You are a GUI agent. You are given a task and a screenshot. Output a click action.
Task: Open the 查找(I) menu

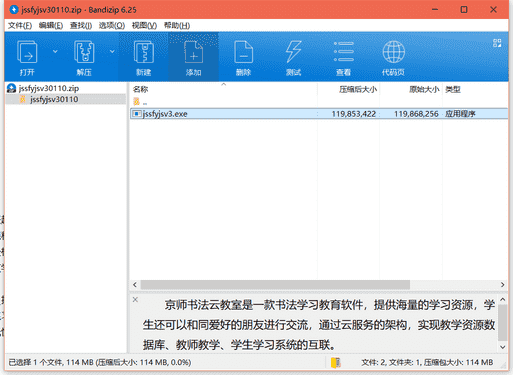tap(81, 26)
